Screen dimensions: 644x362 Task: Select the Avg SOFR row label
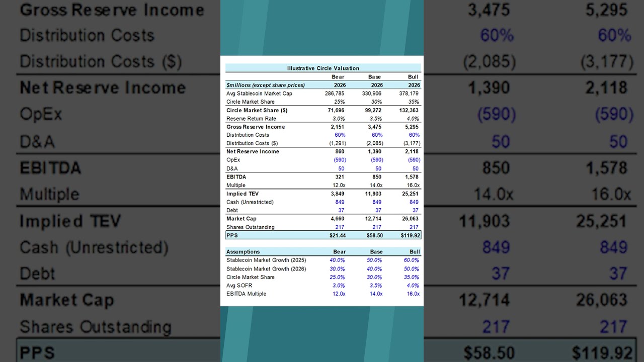239,286
